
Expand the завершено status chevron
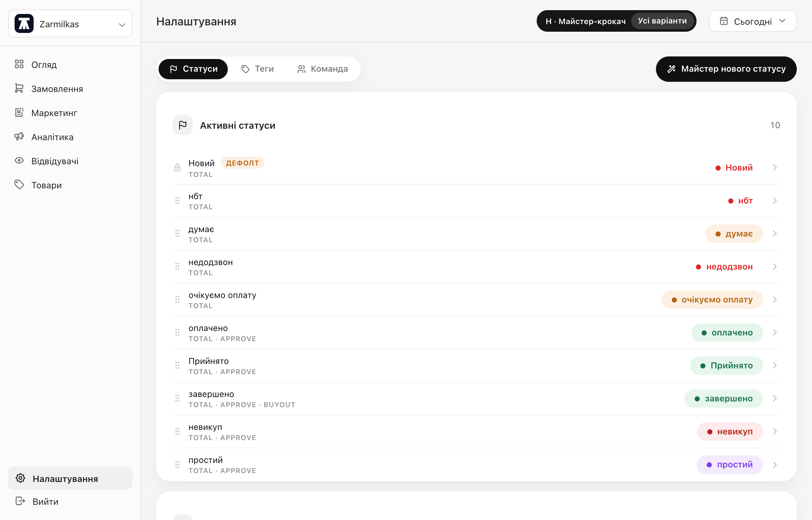[x=775, y=399]
